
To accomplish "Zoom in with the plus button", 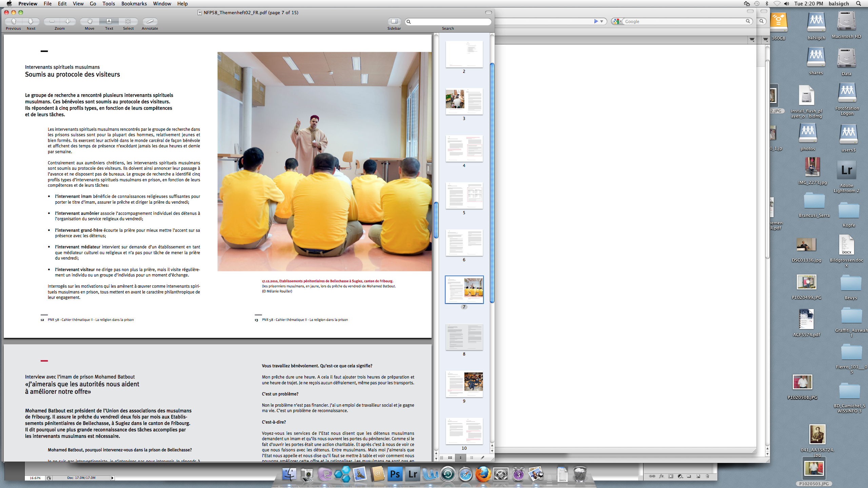I will 68,21.
